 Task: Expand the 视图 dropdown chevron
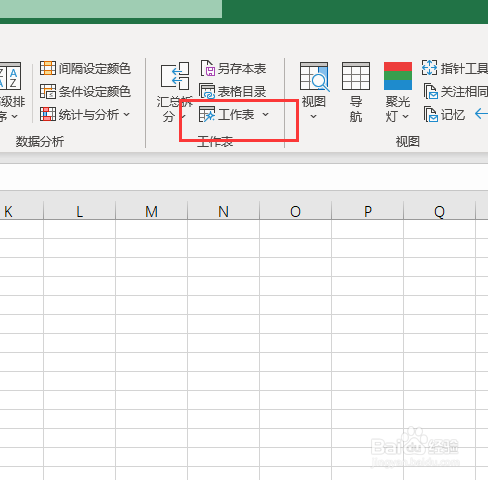pos(313,116)
